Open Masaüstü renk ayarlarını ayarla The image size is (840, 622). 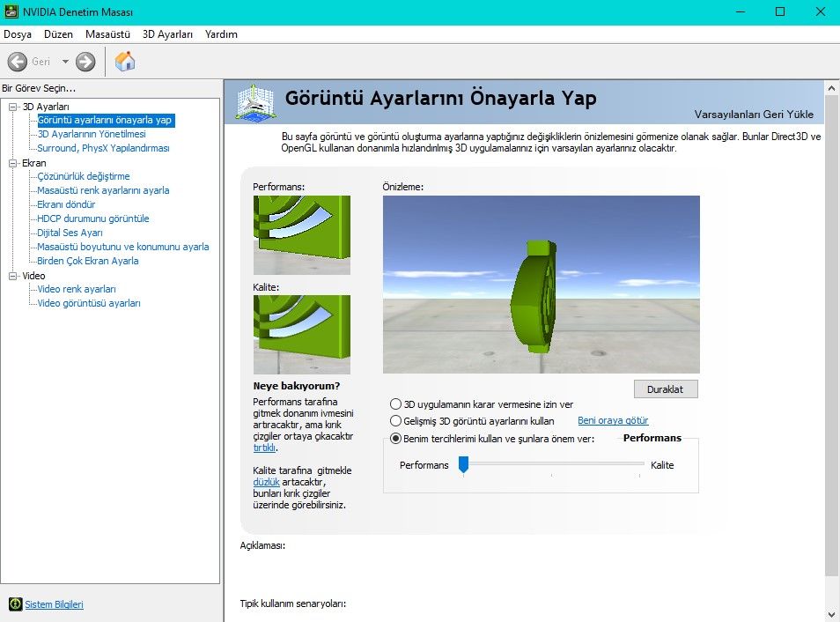pyautogui.click(x=103, y=190)
